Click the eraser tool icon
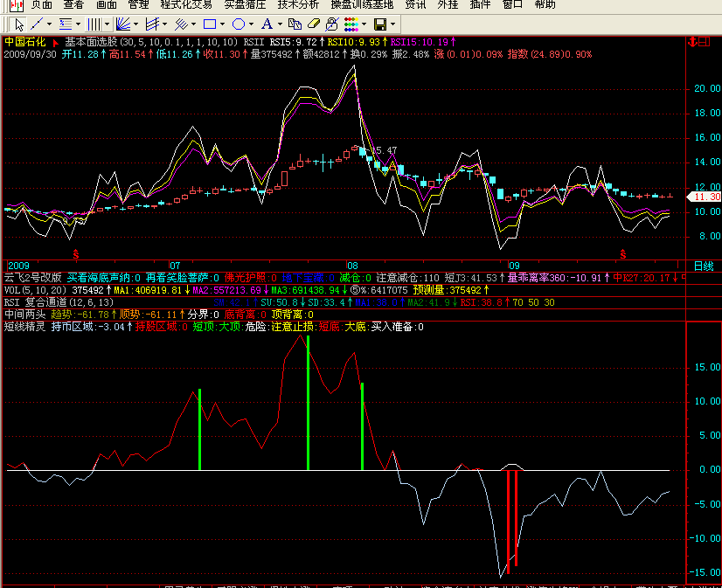Image resolution: width=722 pixels, height=588 pixels. (x=313, y=24)
